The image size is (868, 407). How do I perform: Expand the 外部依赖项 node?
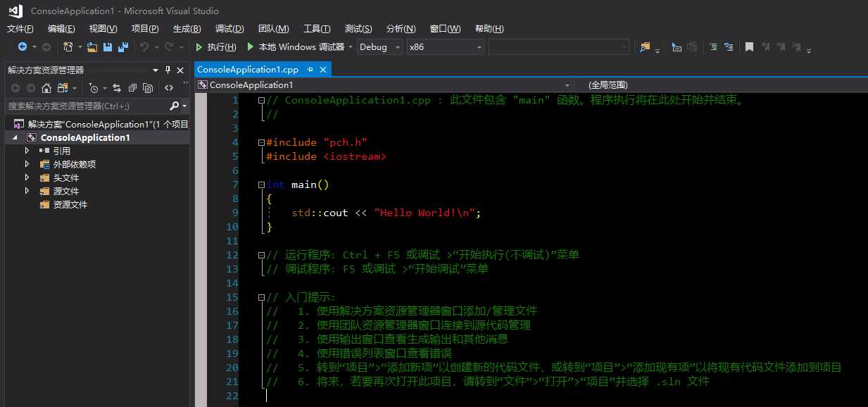tap(27, 164)
